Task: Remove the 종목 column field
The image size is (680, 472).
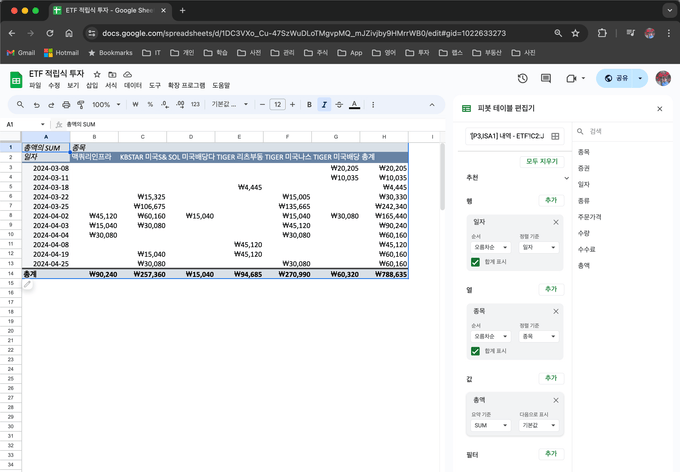Action: 556,311
